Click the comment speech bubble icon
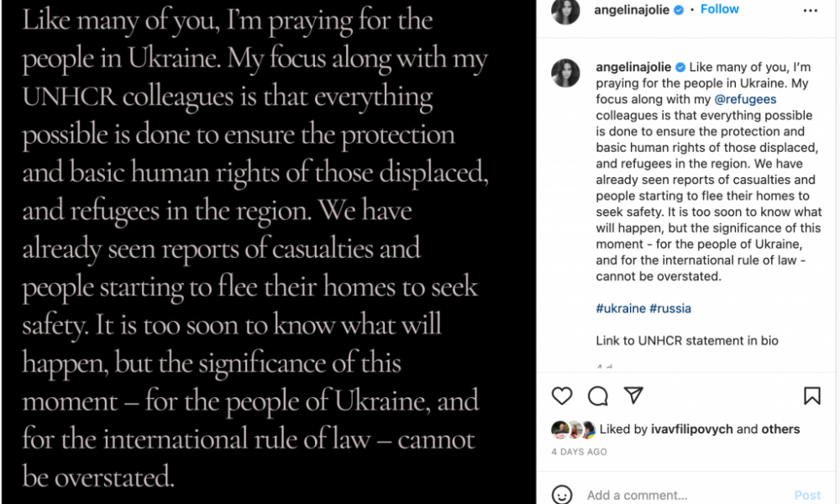Viewport: 840px width, 504px height. (598, 396)
